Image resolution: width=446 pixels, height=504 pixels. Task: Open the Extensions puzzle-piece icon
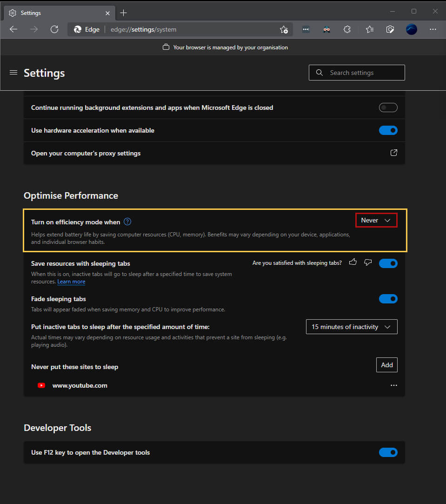(347, 29)
